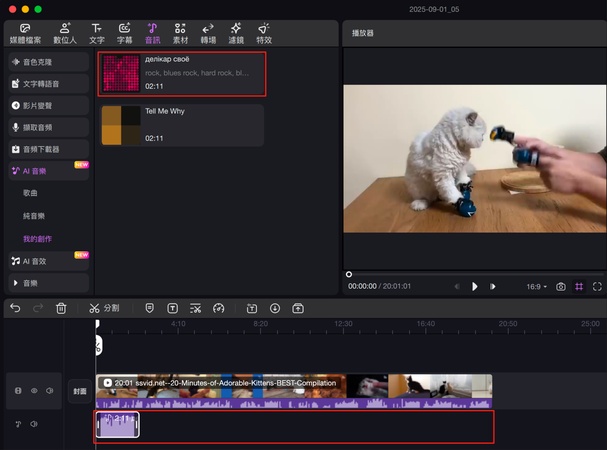Click the Tell Me Why track title
This screenshot has width=607, height=450.
point(165,111)
